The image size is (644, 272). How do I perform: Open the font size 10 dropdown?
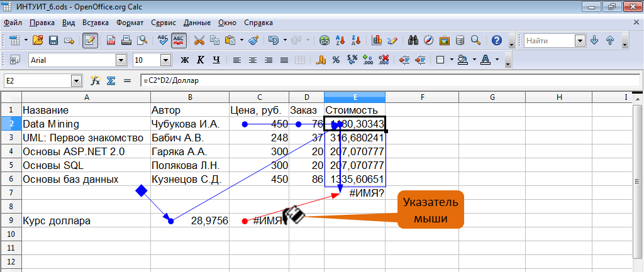(x=165, y=60)
